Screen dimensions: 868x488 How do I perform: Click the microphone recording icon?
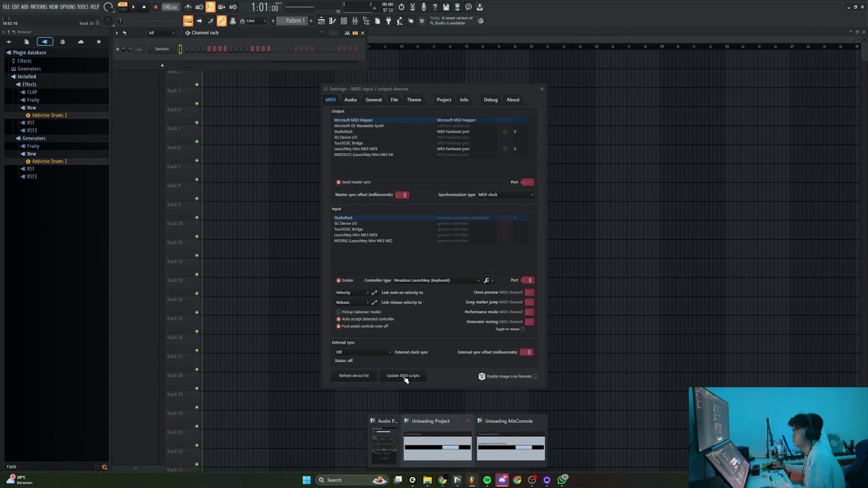point(423,7)
